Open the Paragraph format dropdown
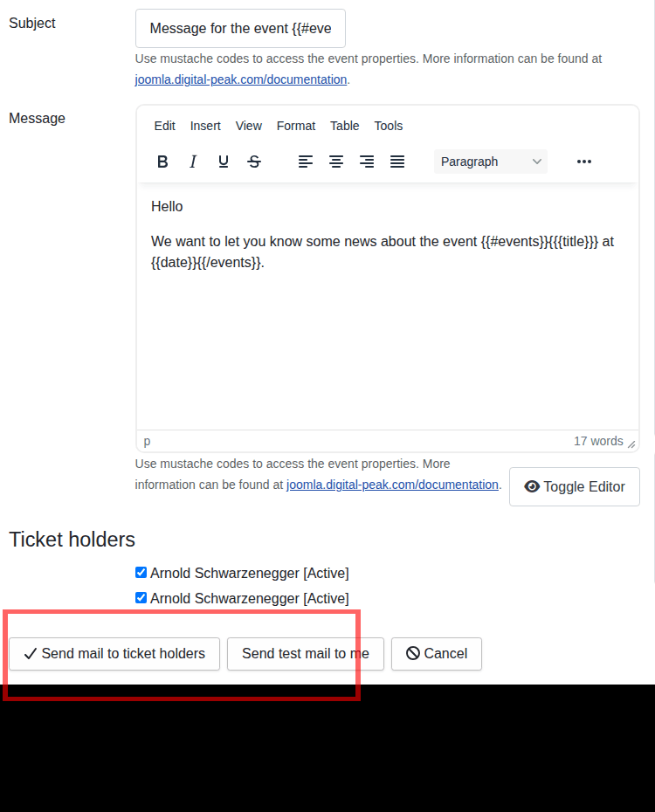 [x=491, y=162]
